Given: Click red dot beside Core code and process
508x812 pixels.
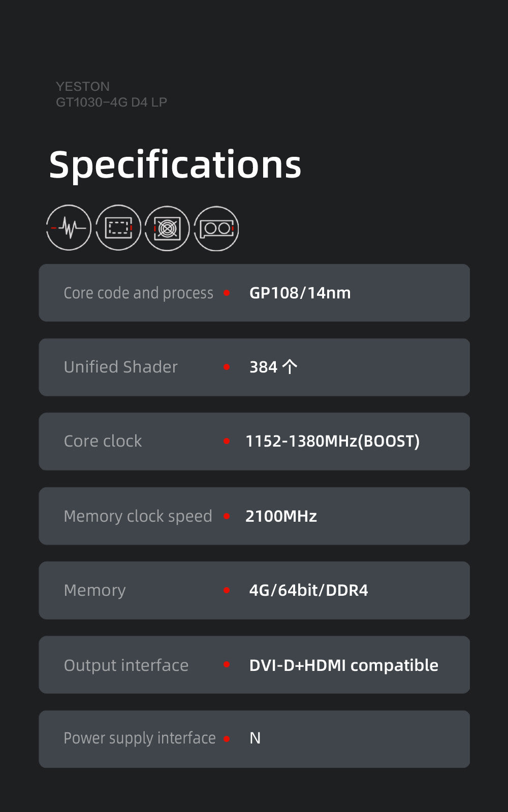Looking at the screenshot, I should pyautogui.click(x=227, y=293).
